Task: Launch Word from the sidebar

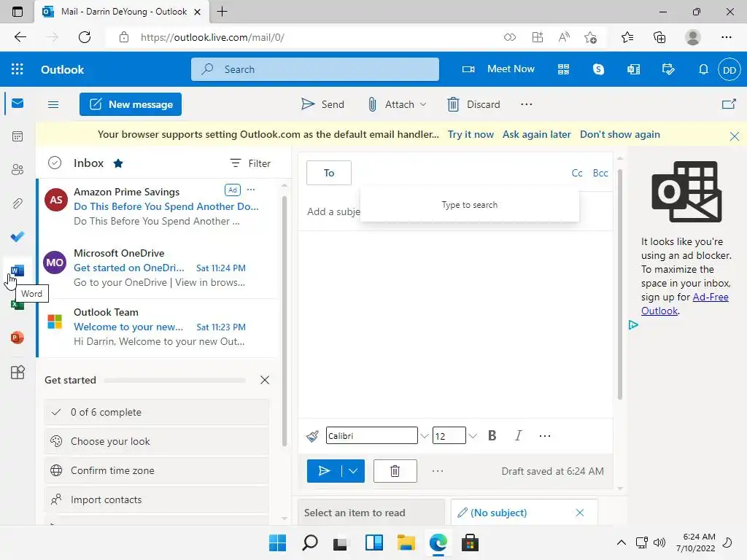Action: coord(18,271)
